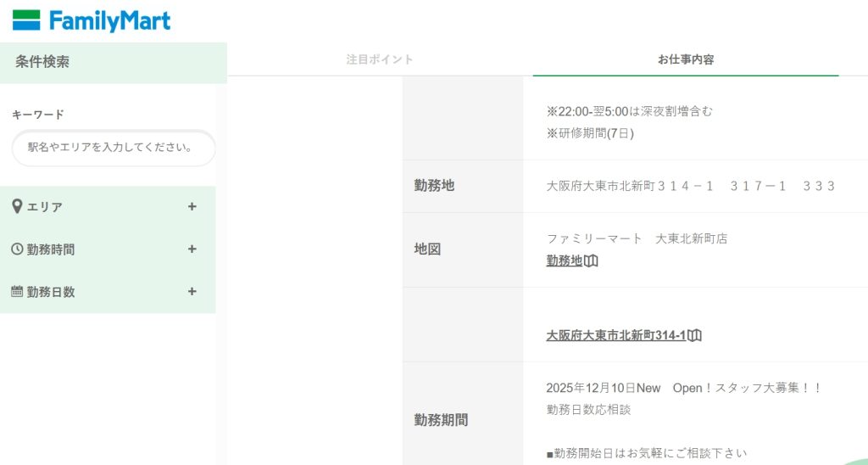Expand 勤務日数 filter with its plus sign
Viewport: 868px width, 465px height.
192,292
